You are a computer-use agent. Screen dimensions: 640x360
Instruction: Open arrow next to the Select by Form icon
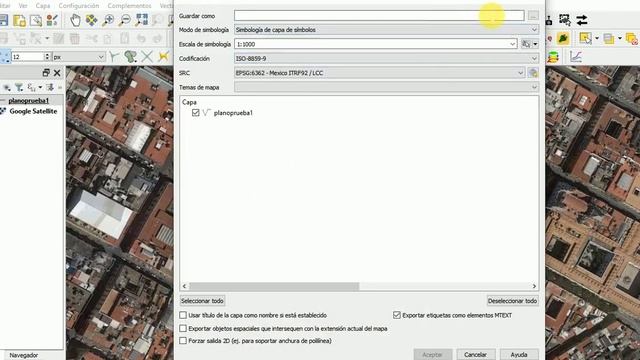pyautogui.click(x=620, y=39)
